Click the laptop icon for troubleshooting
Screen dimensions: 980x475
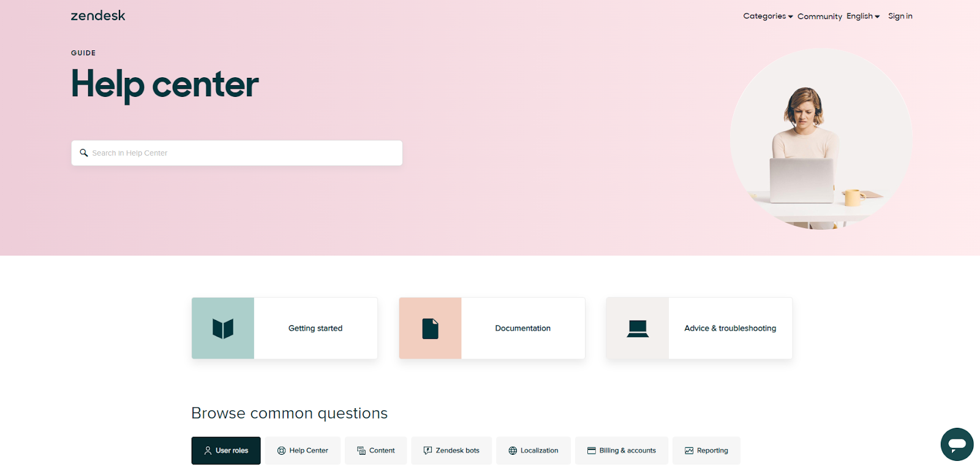click(x=638, y=329)
